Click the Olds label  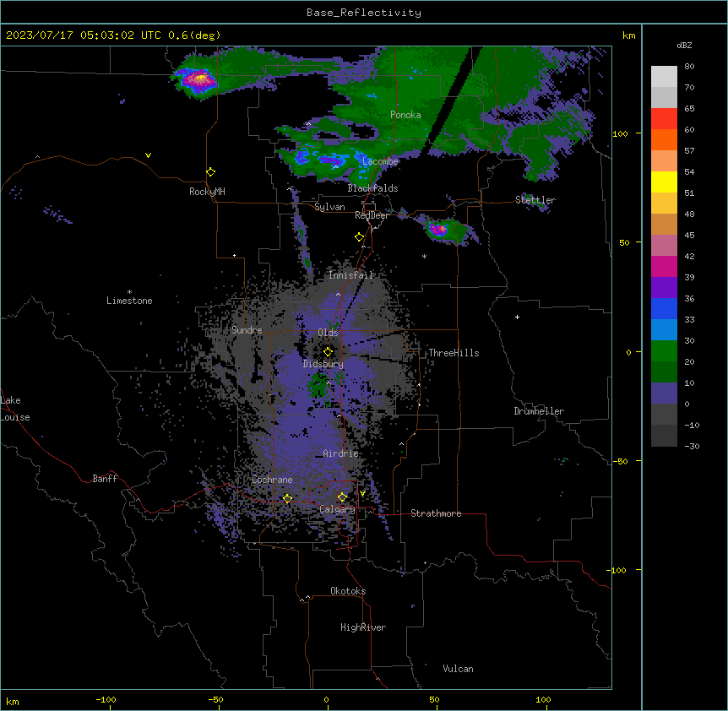click(x=328, y=333)
